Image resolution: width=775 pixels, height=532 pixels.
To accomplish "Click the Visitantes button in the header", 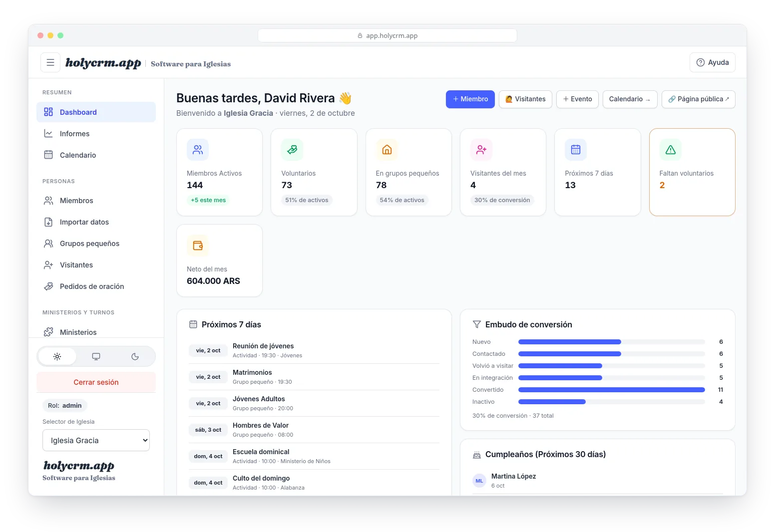I will coord(525,99).
